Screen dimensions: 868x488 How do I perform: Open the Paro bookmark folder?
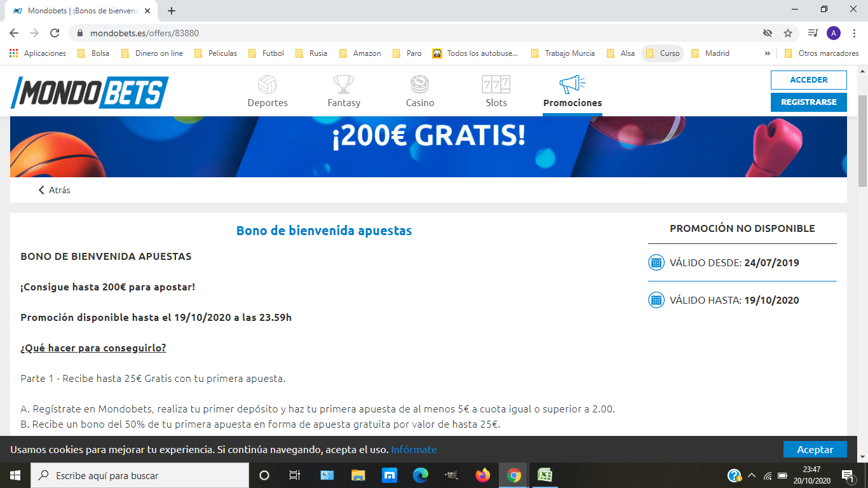point(407,53)
